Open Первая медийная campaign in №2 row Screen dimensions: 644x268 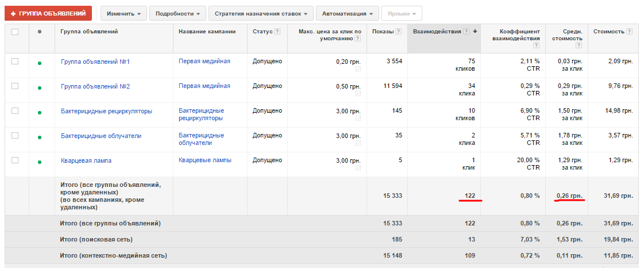[x=205, y=86]
